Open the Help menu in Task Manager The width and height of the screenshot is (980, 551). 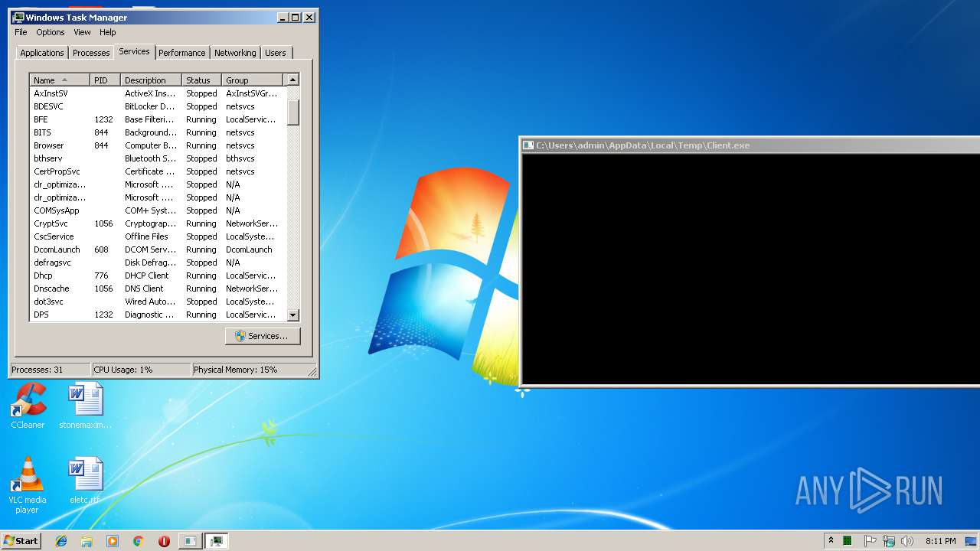(x=108, y=32)
